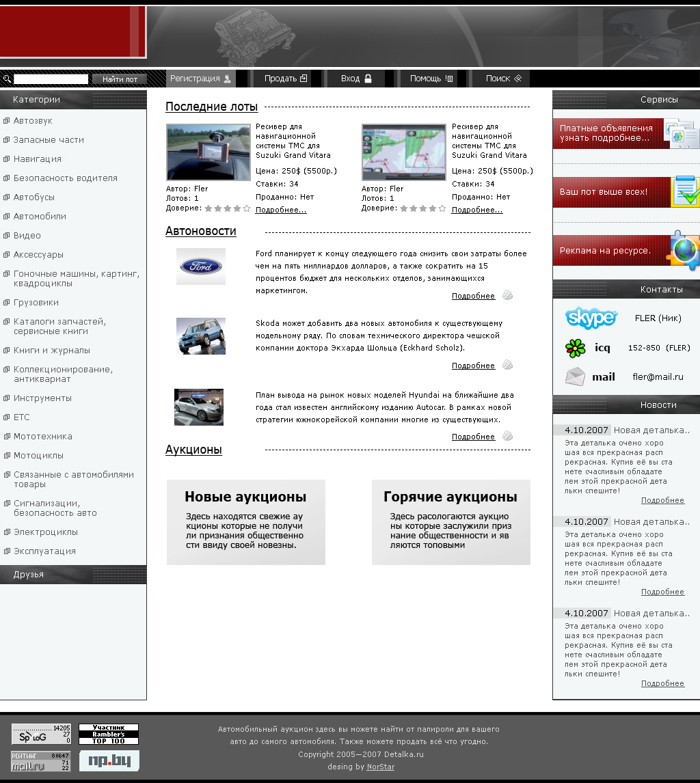Image resolution: width=700 pixels, height=783 pixels.
Task: Click the Грузовики category bullet icon
Action: pyautogui.click(x=7, y=302)
